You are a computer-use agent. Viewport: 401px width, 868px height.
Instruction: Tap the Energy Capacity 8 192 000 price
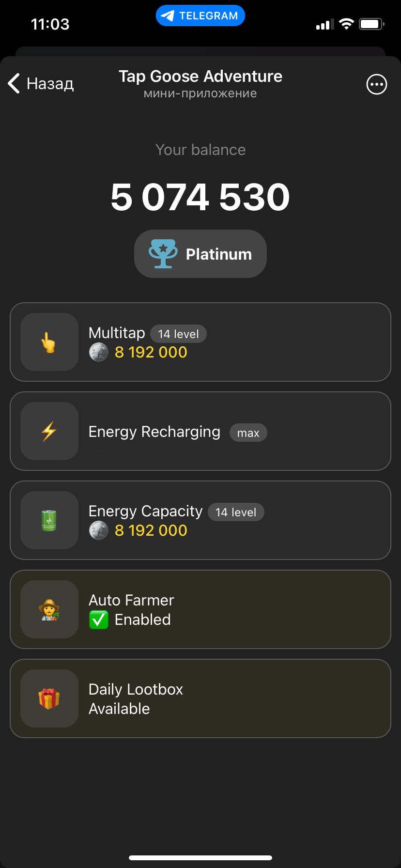tap(151, 530)
